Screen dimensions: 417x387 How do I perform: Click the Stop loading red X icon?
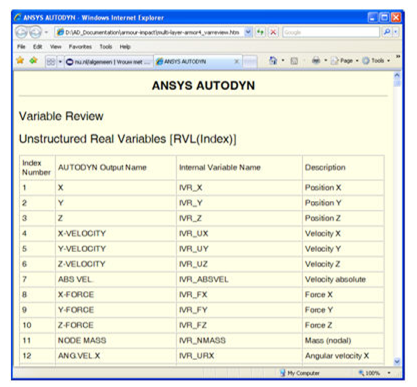pos(273,32)
